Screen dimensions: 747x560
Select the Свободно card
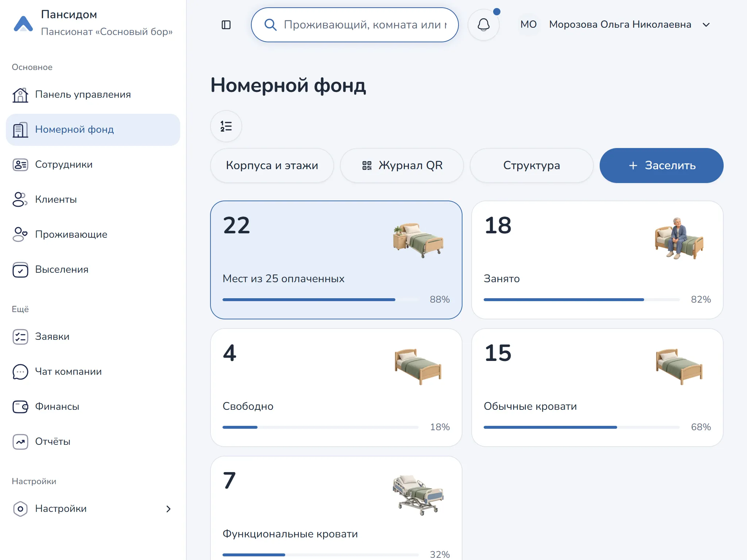(336, 388)
